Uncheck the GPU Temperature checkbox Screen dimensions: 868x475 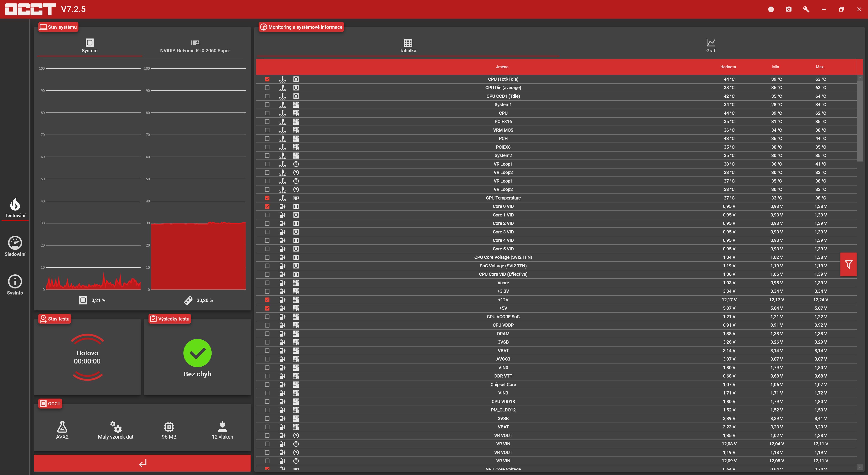pos(267,198)
